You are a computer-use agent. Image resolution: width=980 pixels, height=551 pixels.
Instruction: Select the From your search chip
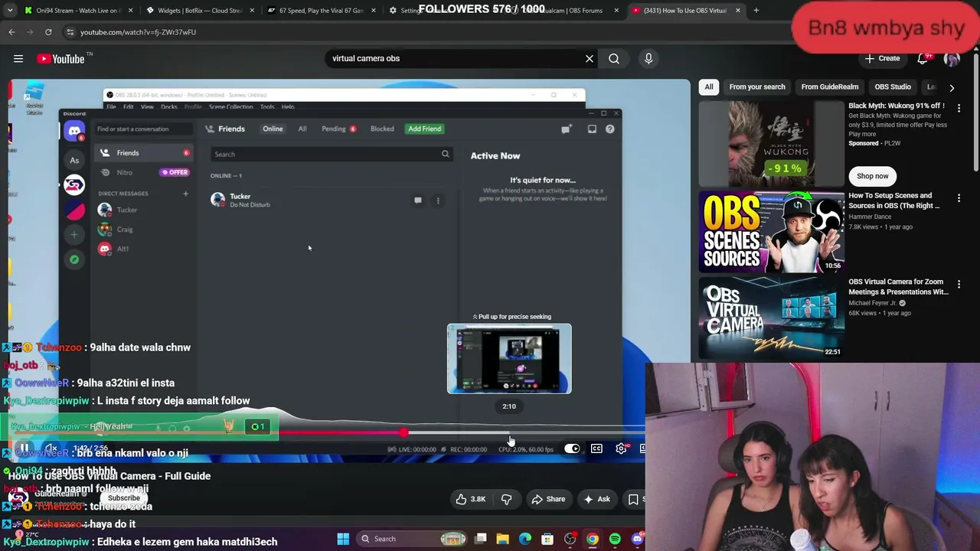[x=757, y=87]
